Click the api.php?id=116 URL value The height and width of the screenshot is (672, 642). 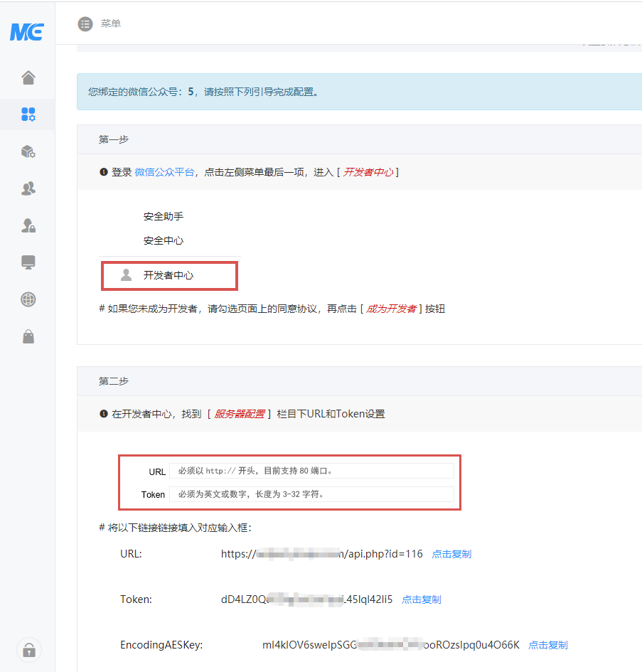(322, 554)
